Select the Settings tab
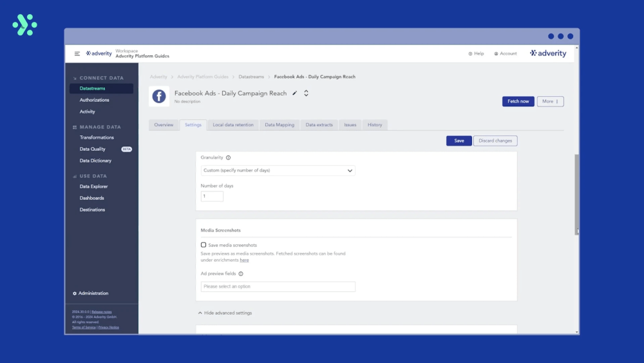The height and width of the screenshot is (363, 644). pos(193,125)
